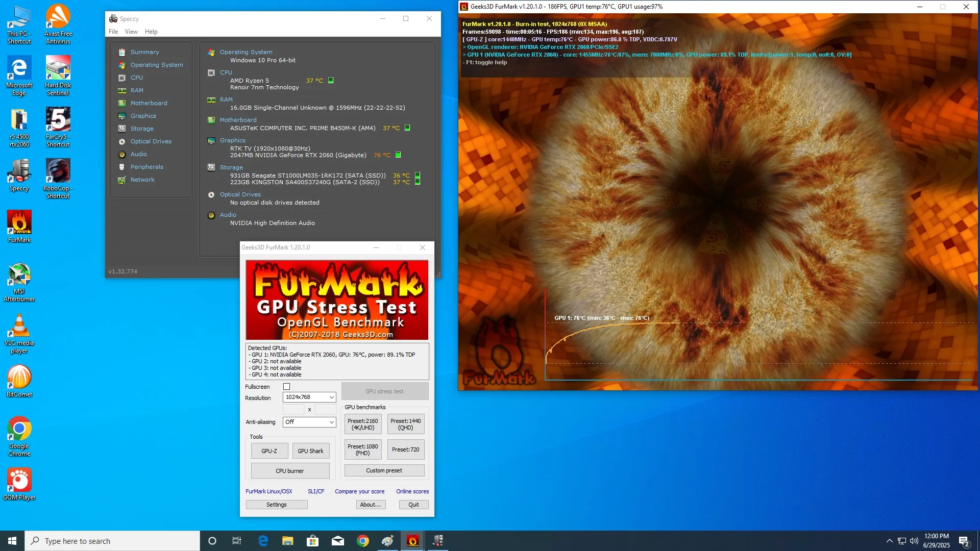Show hidden icons in system tray
The image size is (980, 551).
[889, 541]
